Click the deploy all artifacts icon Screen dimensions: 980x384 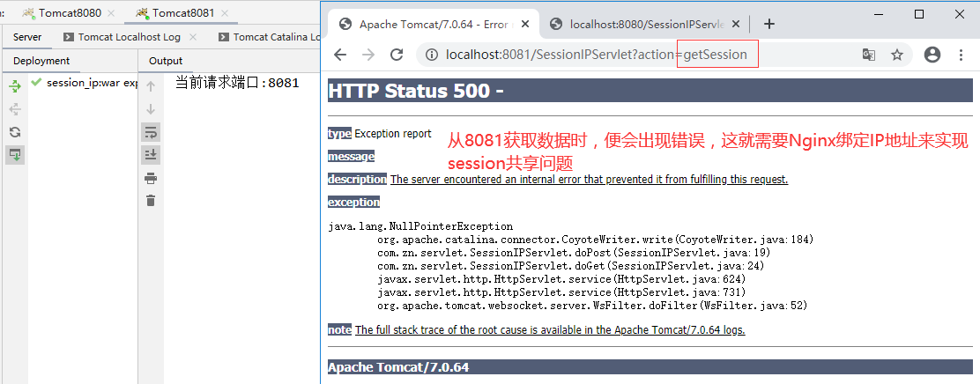tap(14, 86)
